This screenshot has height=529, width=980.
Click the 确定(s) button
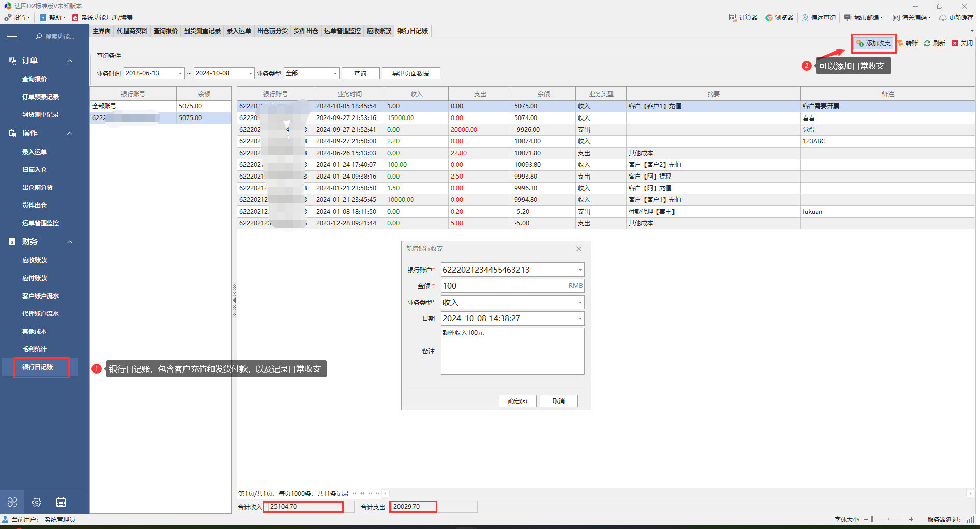(517, 401)
